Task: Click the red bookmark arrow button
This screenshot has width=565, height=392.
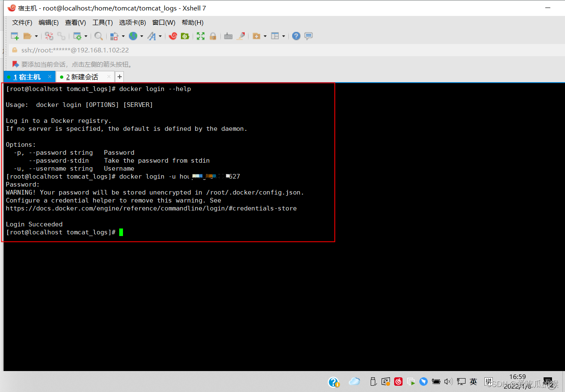Action: tap(16, 64)
